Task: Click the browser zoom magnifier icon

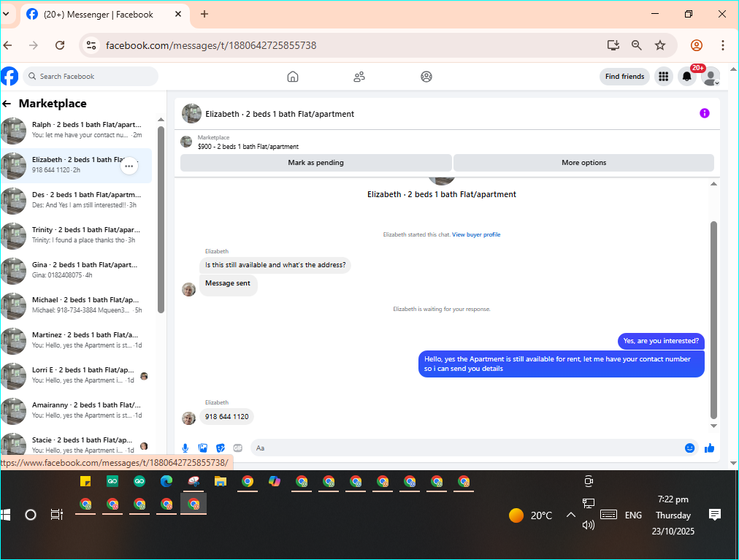Action: pyautogui.click(x=636, y=45)
